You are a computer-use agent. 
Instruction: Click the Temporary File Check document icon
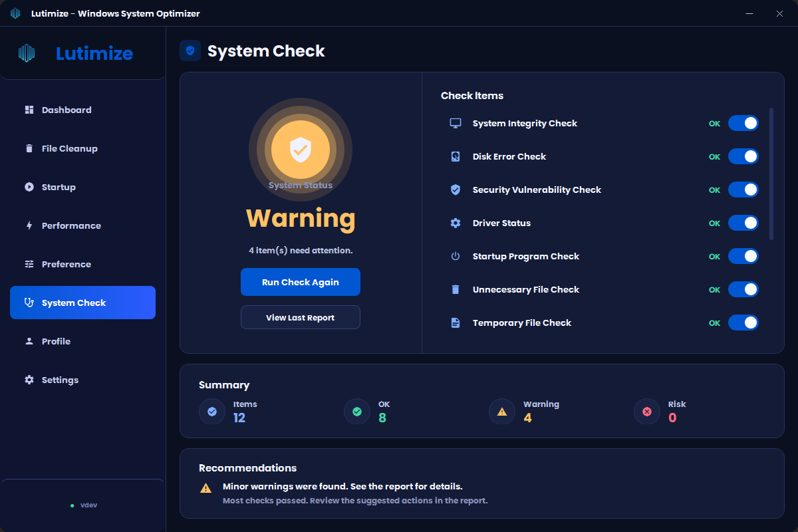pos(456,323)
